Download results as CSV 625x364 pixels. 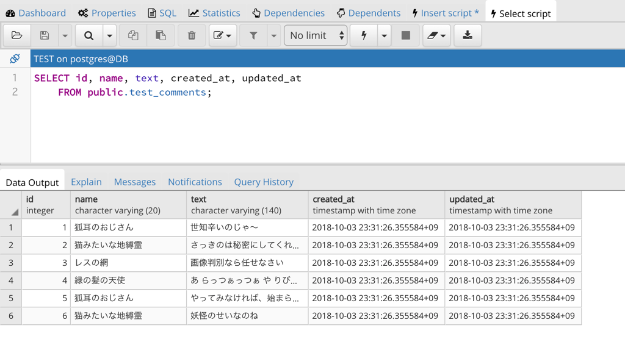(x=468, y=35)
